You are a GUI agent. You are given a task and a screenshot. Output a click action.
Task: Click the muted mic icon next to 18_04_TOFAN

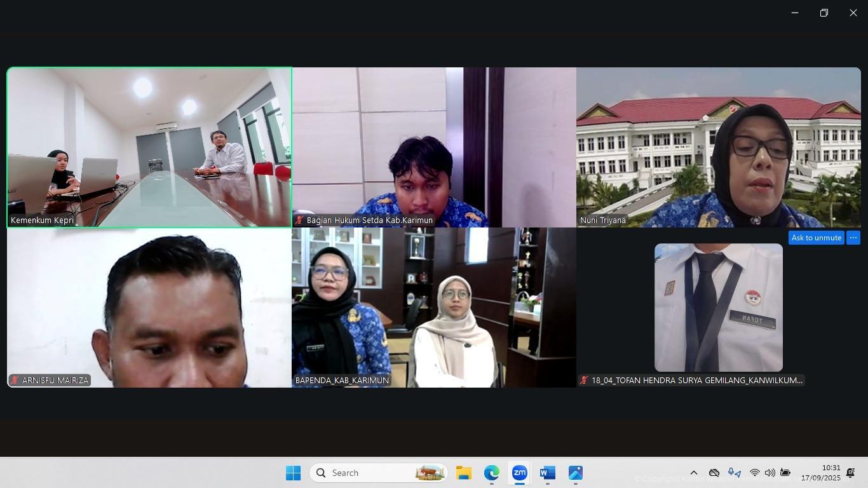[x=584, y=380]
